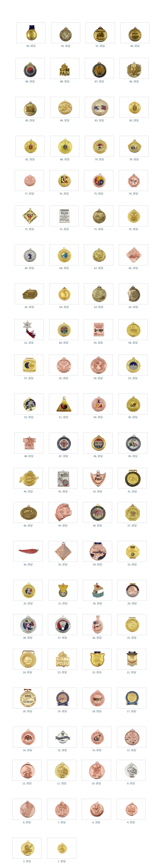The height and width of the screenshot is (868, 162).
Task: Open the tassel ornament medal 61 image
Action: [x=29, y=330]
